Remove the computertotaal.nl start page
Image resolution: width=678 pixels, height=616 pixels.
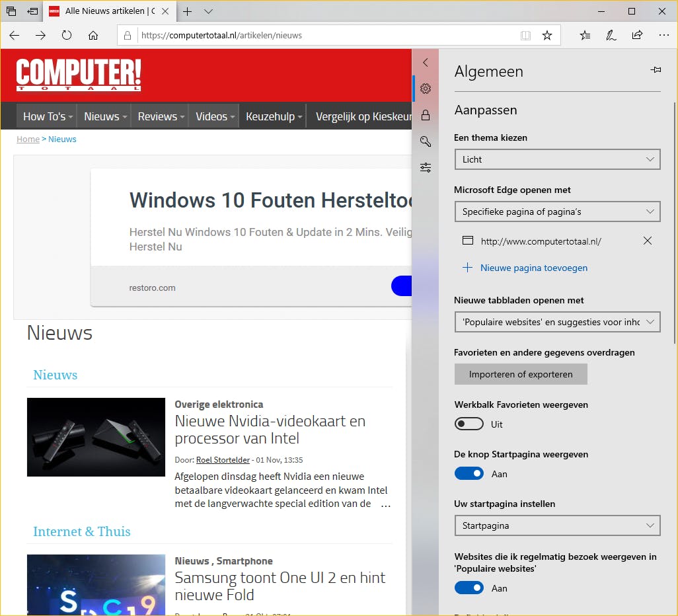[648, 241]
